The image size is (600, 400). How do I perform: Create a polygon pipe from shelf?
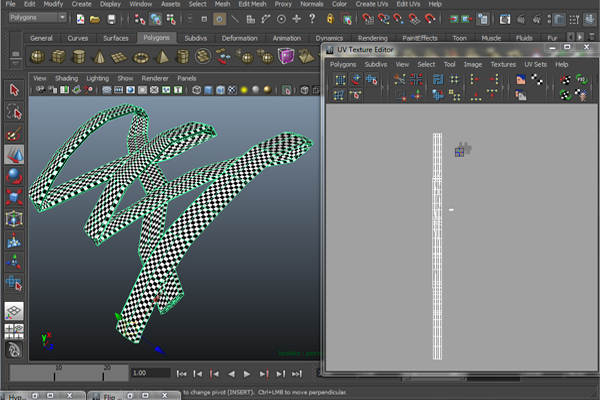pyautogui.click(x=183, y=57)
